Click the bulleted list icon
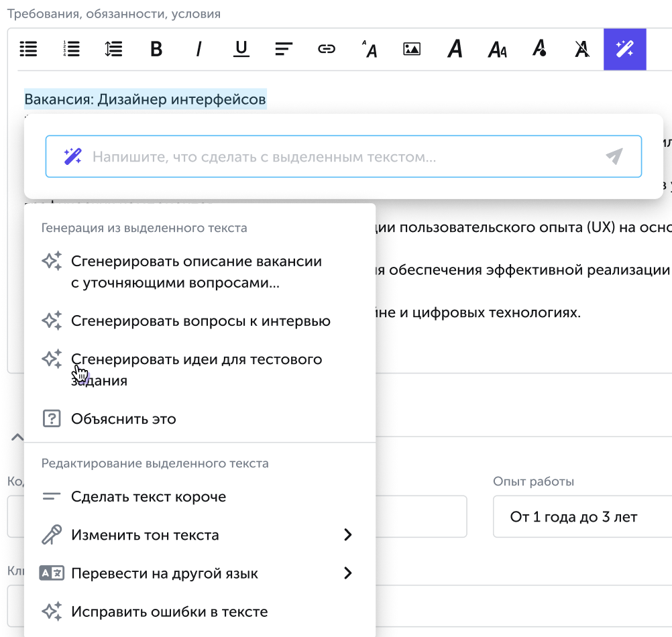Viewport: 672px width, 637px height. [x=29, y=49]
